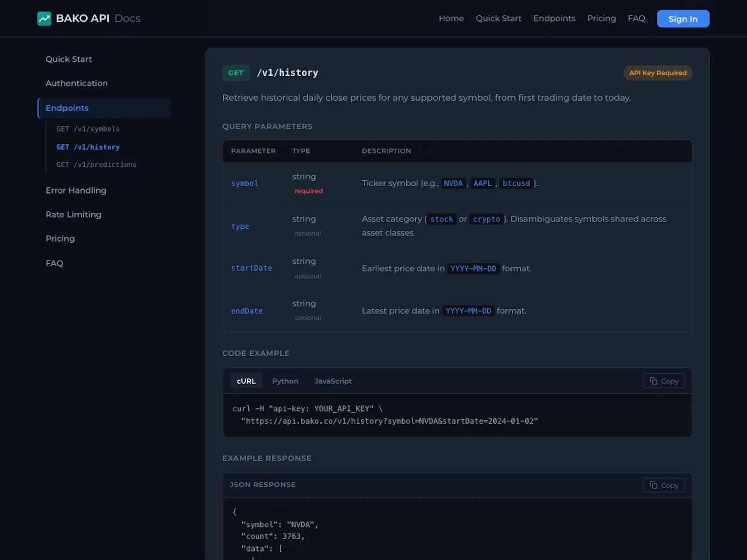
Task: Click the AAPL ticker code chip
Action: (482, 183)
